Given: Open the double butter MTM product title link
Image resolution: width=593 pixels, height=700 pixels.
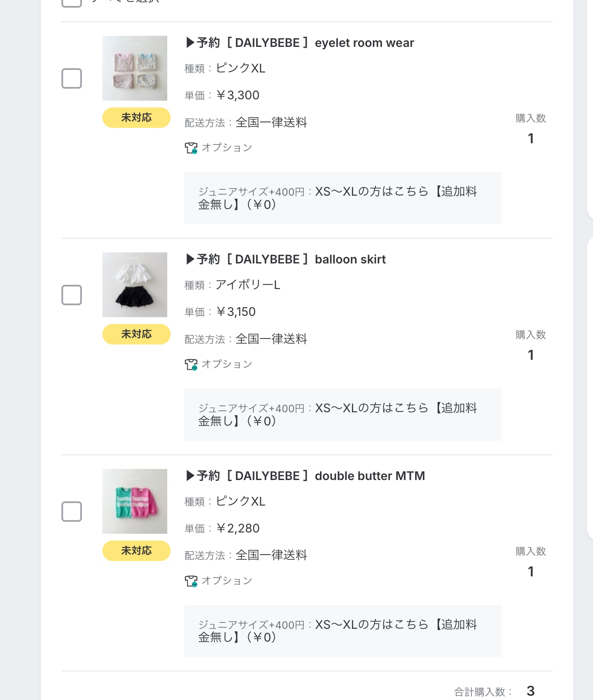Looking at the screenshot, I should point(305,476).
